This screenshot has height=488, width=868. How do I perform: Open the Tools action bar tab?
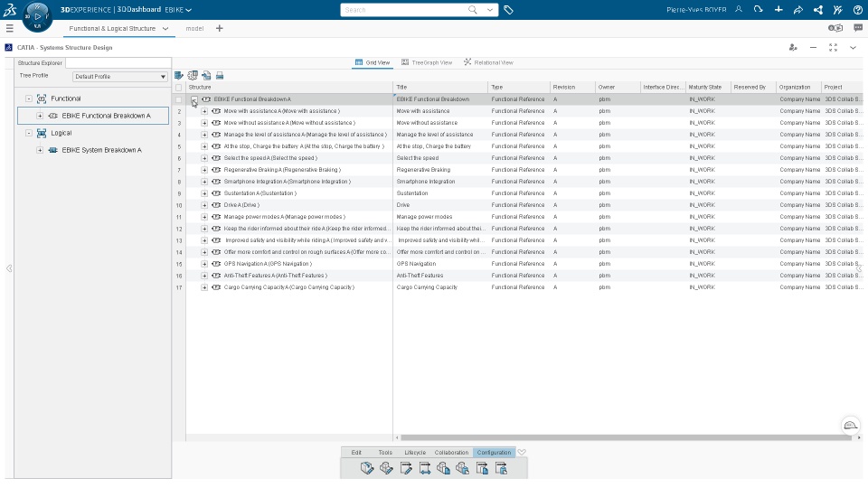click(x=385, y=453)
